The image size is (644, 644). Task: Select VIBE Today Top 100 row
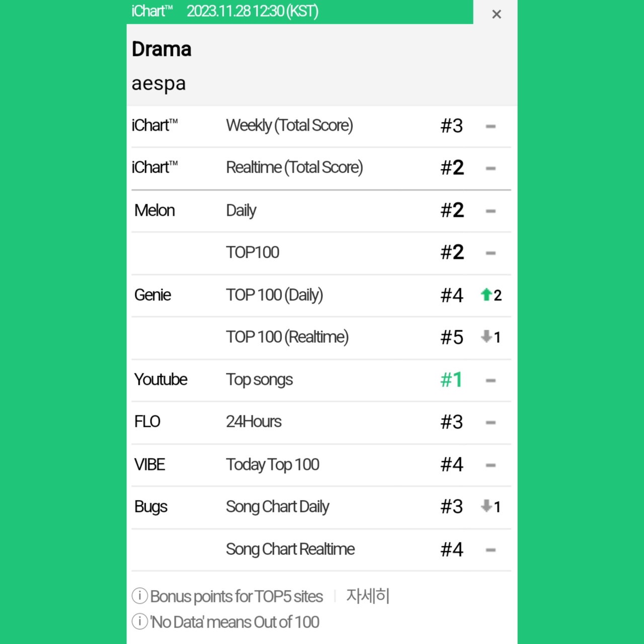pyautogui.click(x=321, y=465)
